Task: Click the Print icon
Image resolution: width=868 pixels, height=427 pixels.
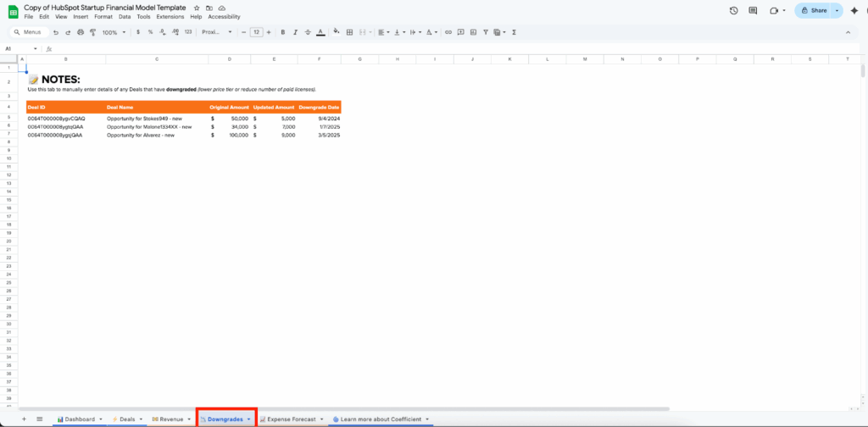Action: [81, 32]
